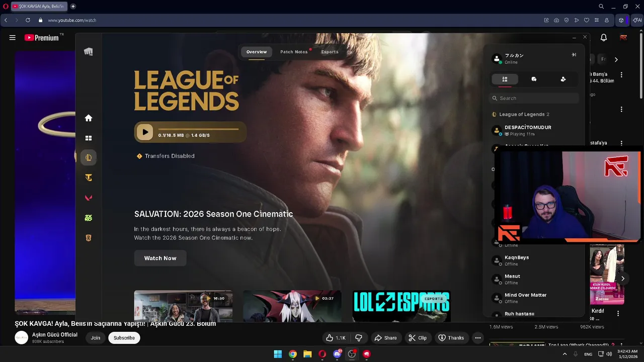
Task: Open the 16:50 video thumbnail
Action: [183, 306]
